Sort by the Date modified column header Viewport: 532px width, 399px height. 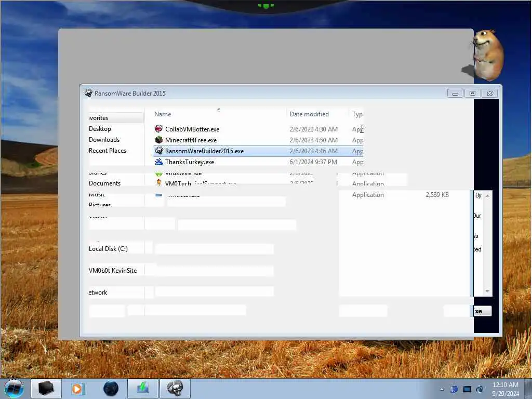click(309, 114)
